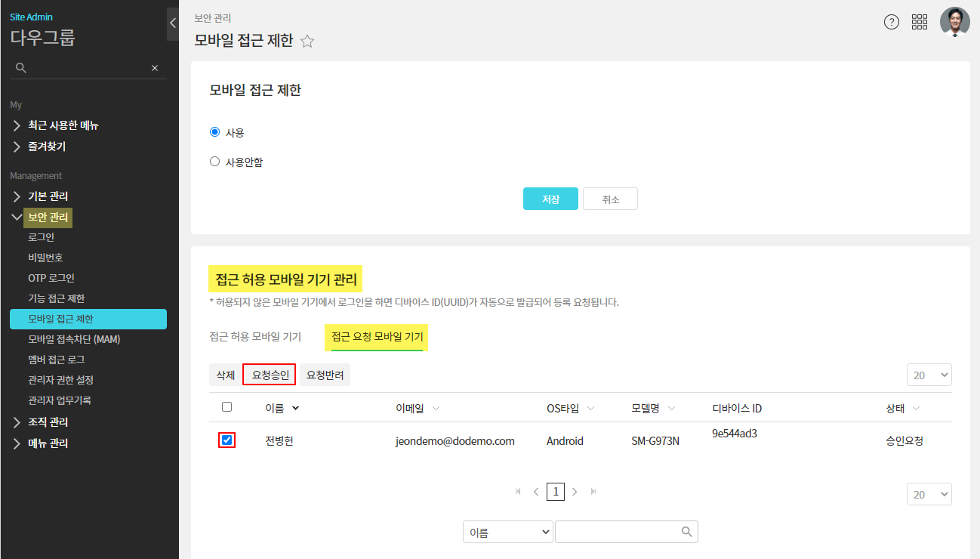The image size is (980, 559).
Task: Open 모바일 접속차단 (MAM) menu item
Action: 74,339
